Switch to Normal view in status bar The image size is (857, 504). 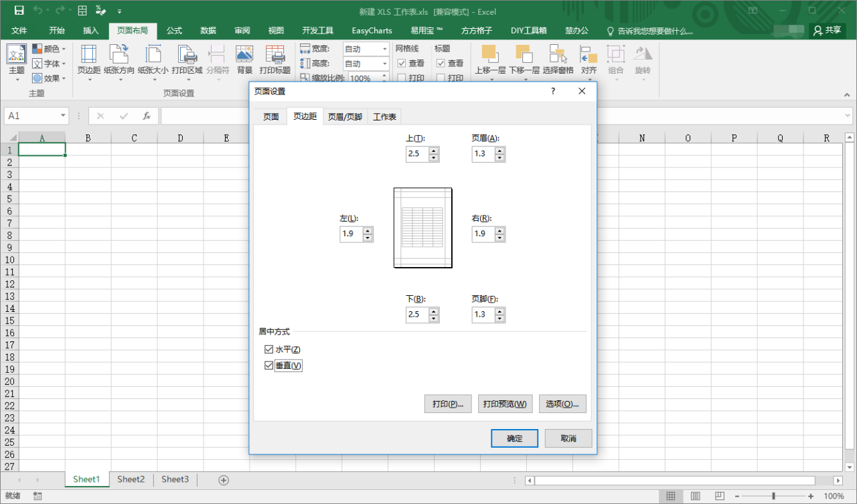coord(670,496)
